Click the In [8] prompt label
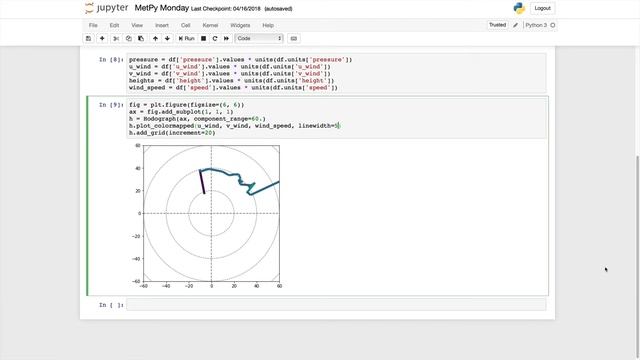This screenshot has height=360, width=640. pyautogui.click(x=111, y=60)
